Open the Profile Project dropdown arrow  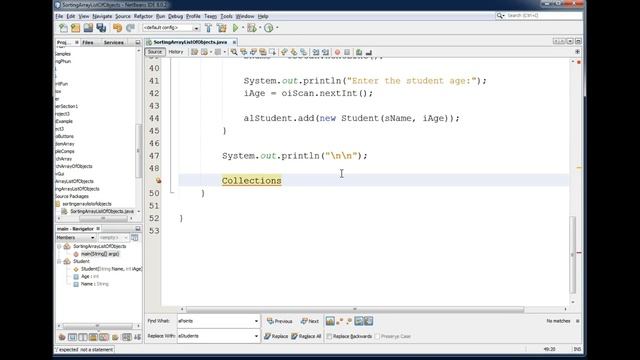277,28
